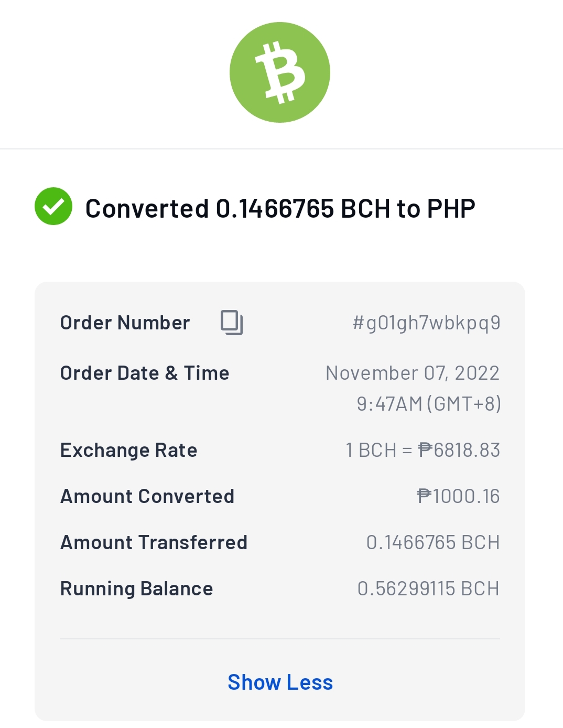Tap the 9:47AM (GMT+8) time

click(x=429, y=404)
